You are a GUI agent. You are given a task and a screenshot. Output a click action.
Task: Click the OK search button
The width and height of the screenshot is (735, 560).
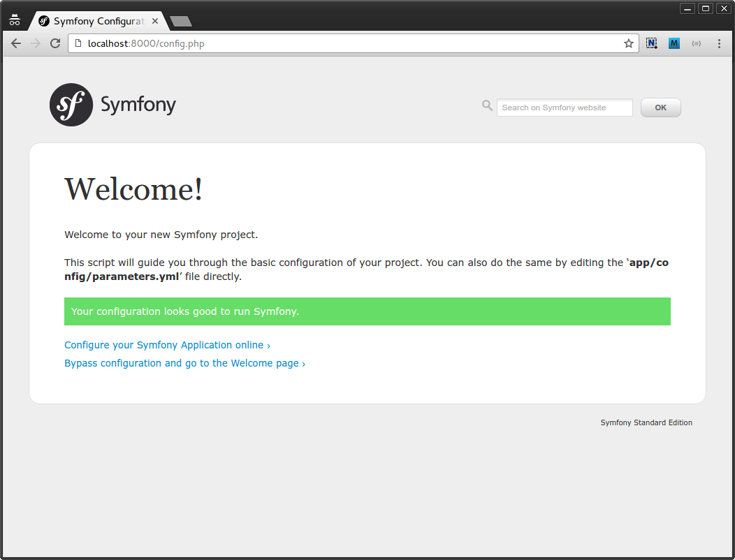coord(660,108)
